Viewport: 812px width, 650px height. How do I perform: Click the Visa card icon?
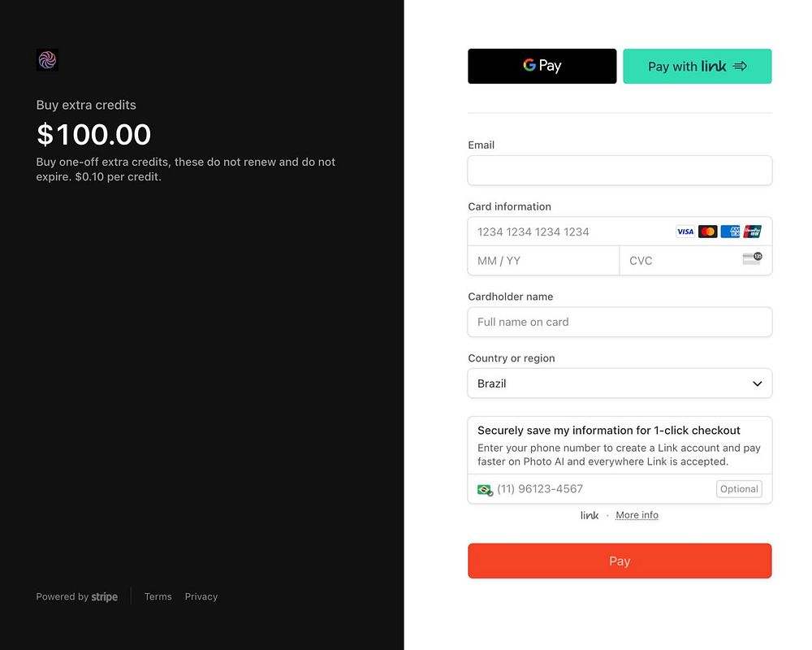tap(685, 232)
